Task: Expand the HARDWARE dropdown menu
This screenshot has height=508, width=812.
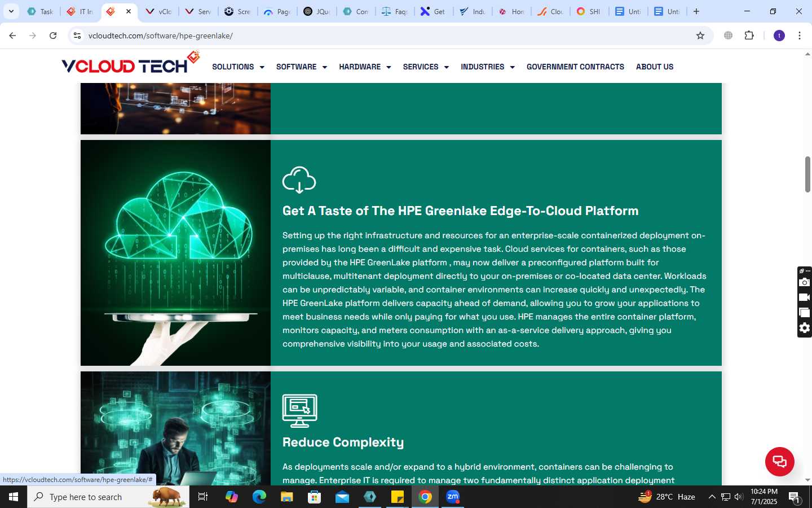Action: (365, 67)
